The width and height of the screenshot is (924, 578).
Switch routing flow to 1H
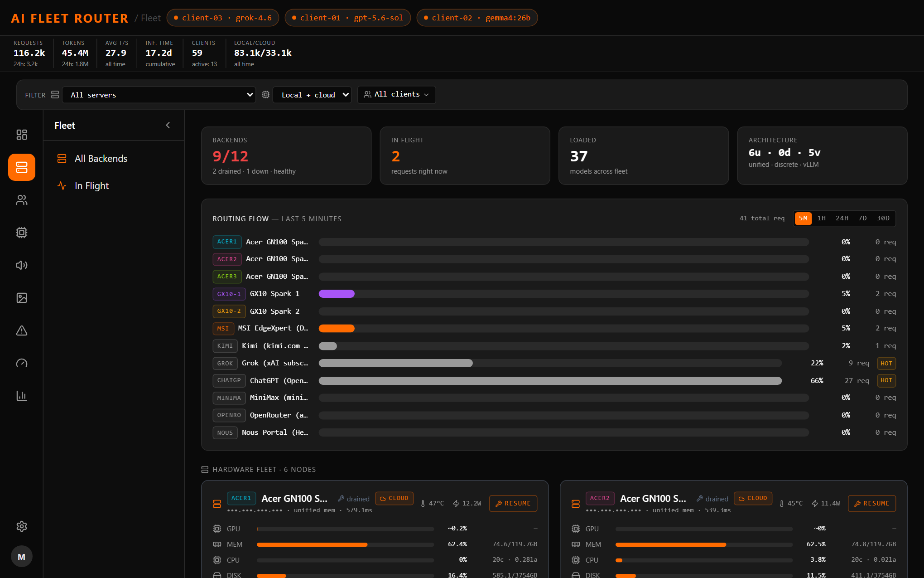point(821,219)
